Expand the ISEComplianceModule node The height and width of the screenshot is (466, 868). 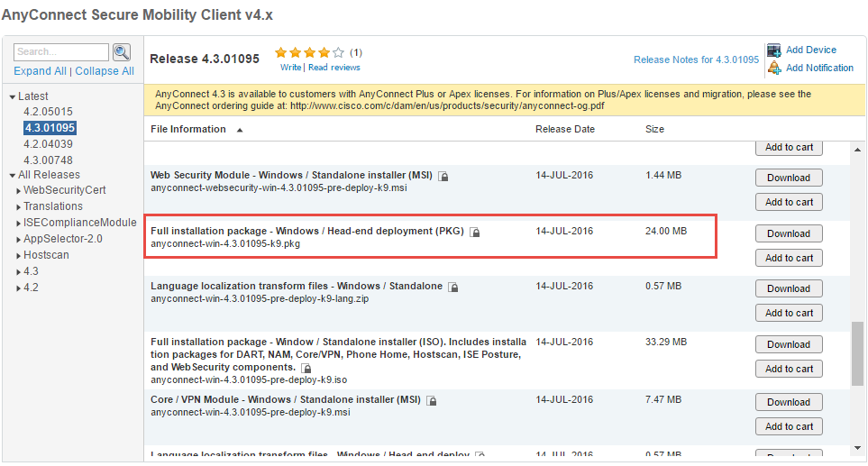(19, 223)
